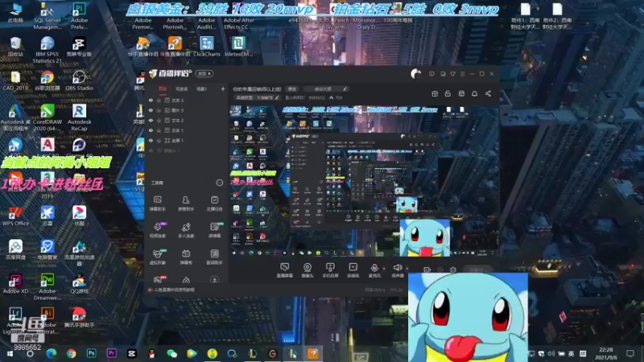This screenshot has height=362, width=644.
Task: Lock the 文本3 layer
Action: (x=159, y=100)
